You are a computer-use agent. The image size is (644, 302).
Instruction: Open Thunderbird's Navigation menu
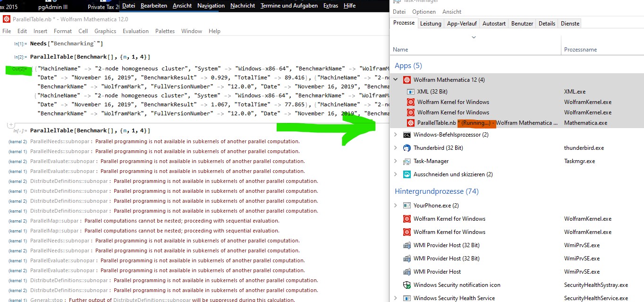pos(211,6)
